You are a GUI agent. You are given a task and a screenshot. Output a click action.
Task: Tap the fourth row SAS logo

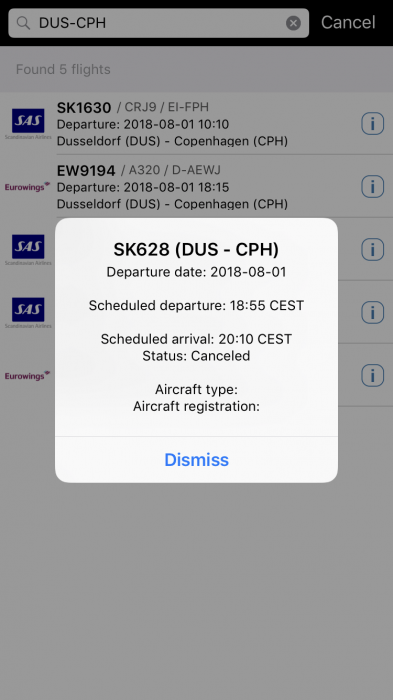click(28, 312)
